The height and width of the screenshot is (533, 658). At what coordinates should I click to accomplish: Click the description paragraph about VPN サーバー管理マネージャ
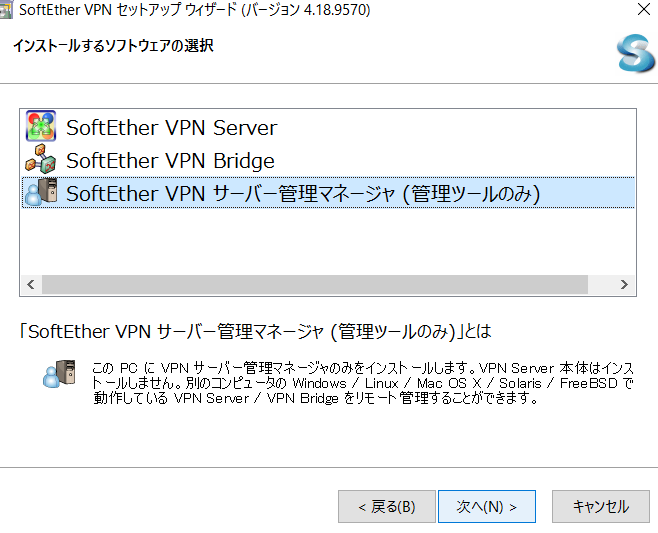coord(363,383)
